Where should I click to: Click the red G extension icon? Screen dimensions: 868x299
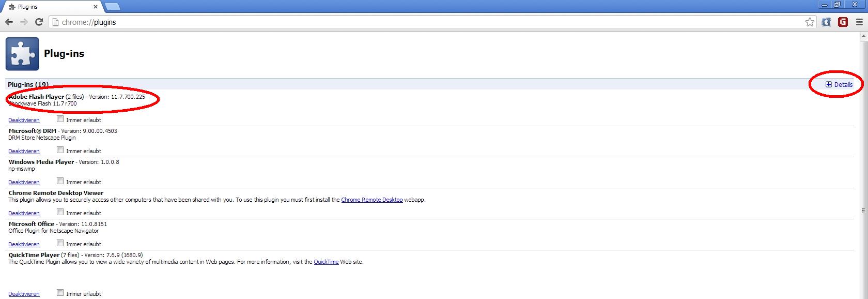click(x=843, y=22)
